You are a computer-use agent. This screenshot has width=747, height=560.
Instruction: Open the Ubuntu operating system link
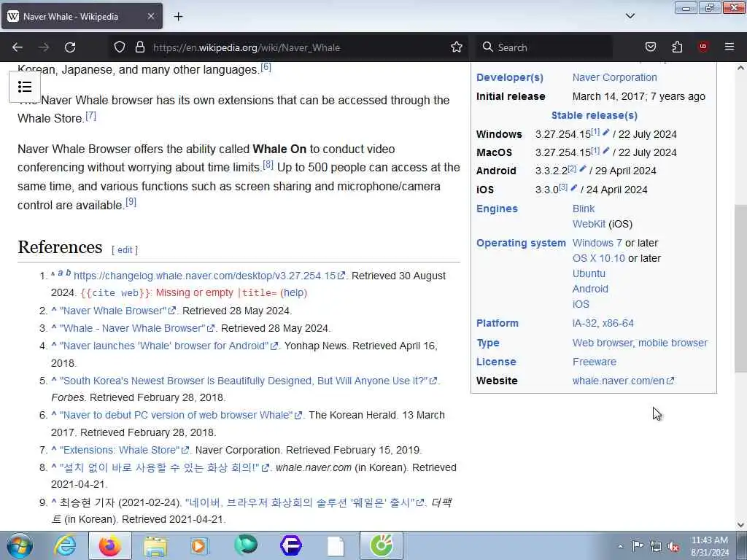[x=589, y=273]
